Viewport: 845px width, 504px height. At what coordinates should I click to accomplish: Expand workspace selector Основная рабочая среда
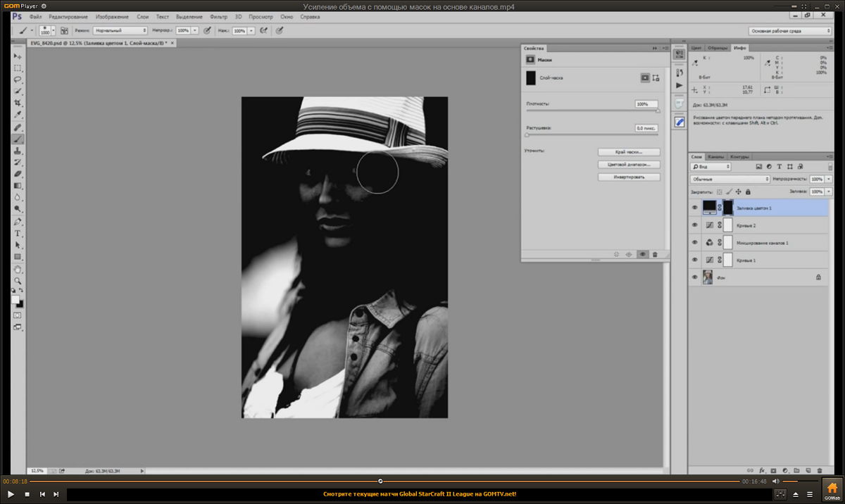(789, 31)
